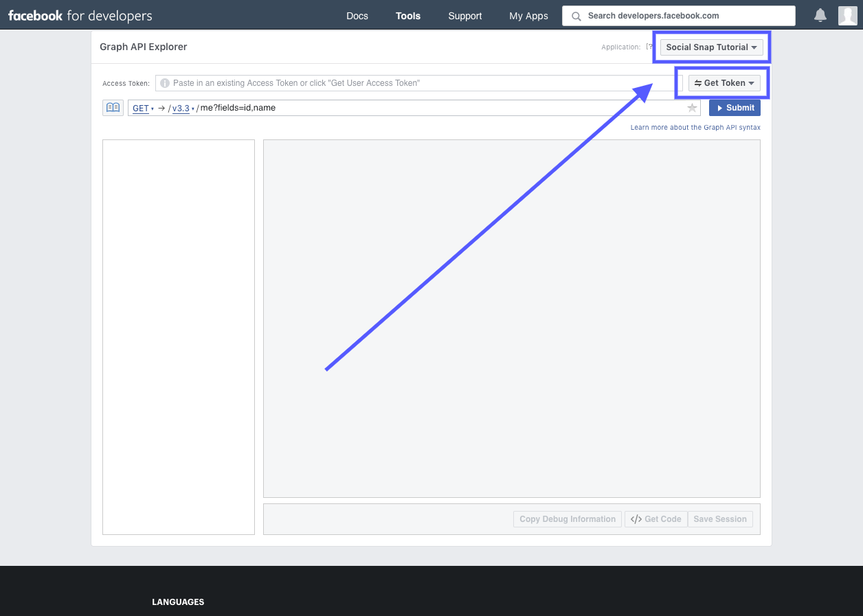Image resolution: width=863 pixels, height=616 pixels.
Task: Open the Social Snap Tutorial application dropdown
Action: pyautogui.click(x=711, y=47)
